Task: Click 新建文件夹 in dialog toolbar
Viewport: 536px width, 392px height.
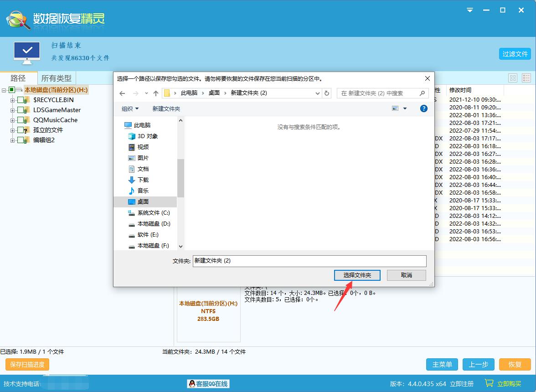Action: tap(166, 108)
